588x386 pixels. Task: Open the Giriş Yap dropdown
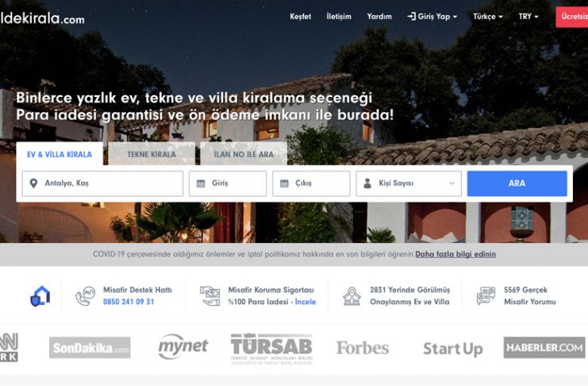pos(432,17)
